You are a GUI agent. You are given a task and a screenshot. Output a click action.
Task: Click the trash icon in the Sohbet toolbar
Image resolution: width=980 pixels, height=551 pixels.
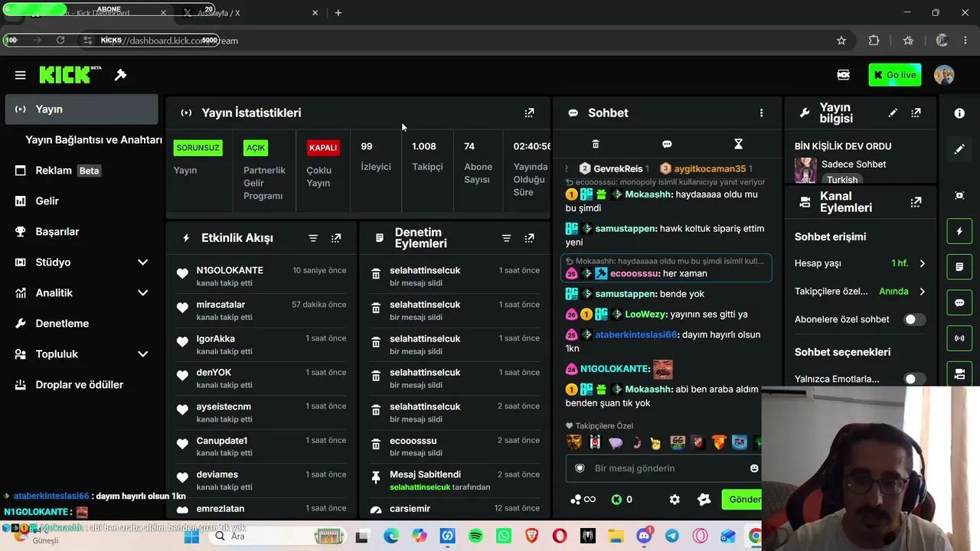pos(596,144)
